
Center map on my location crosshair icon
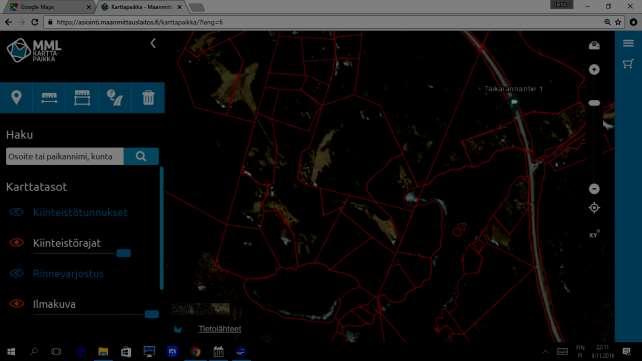tap(594, 208)
